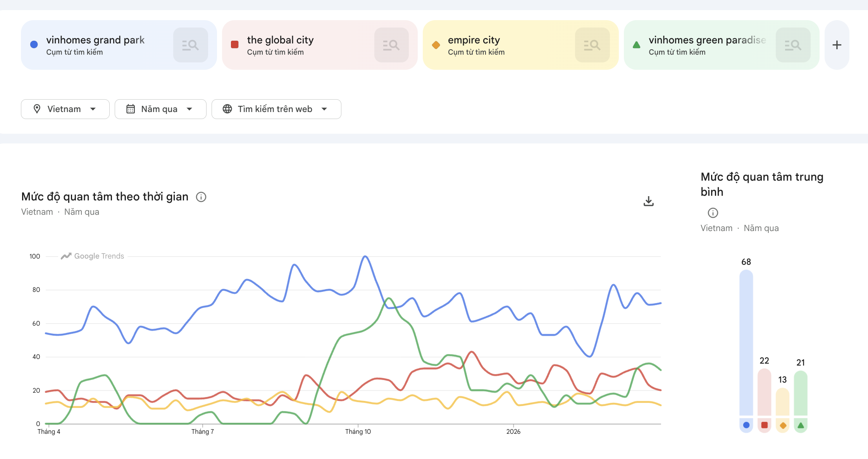Viewport: 868px width, 459px height.
Task: Show info tooltip for interest over time
Action: 201,197
